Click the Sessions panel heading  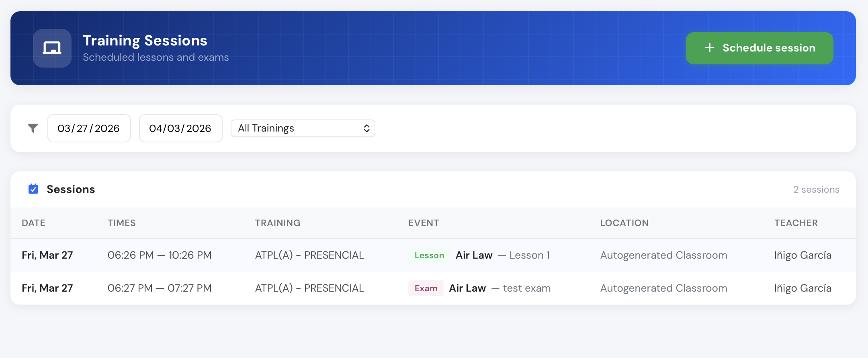coord(71,189)
